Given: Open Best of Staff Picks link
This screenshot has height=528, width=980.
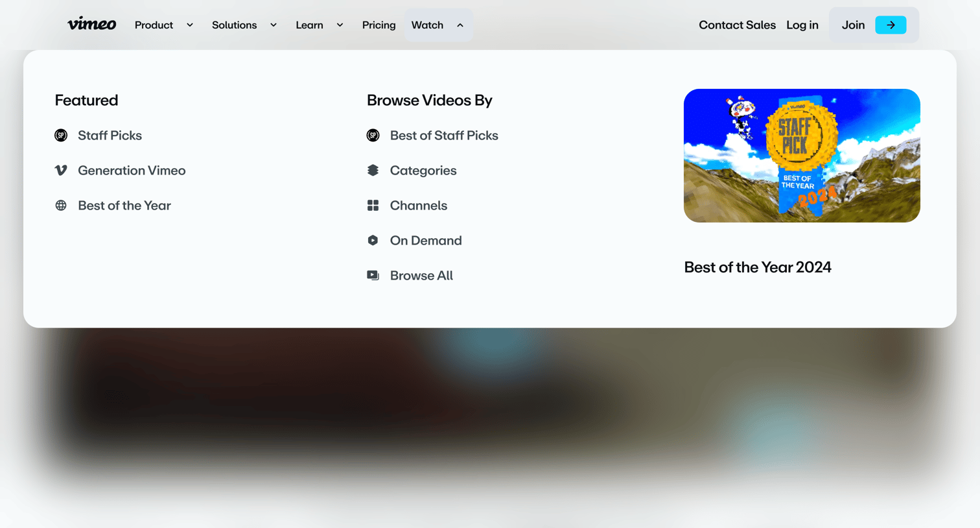Looking at the screenshot, I should click(x=444, y=136).
